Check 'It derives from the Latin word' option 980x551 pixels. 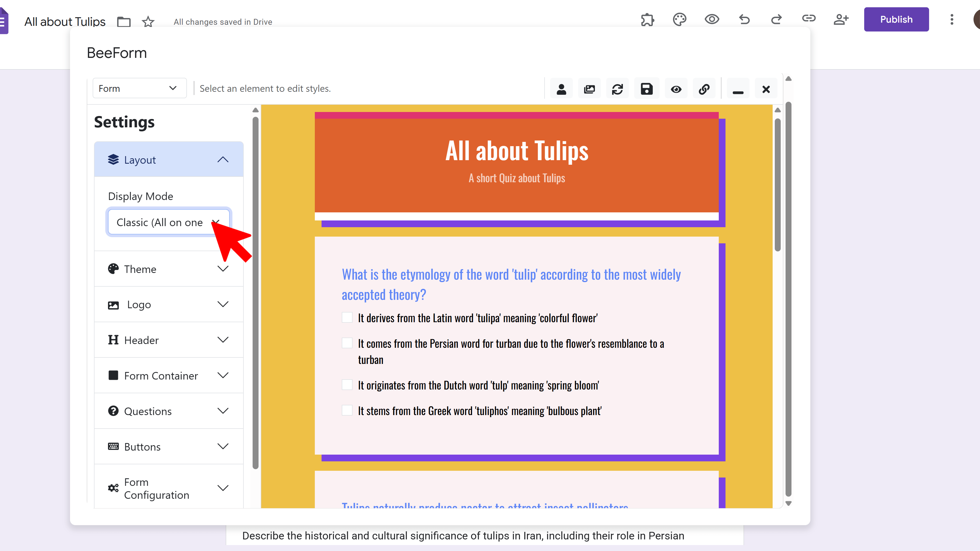[347, 318]
